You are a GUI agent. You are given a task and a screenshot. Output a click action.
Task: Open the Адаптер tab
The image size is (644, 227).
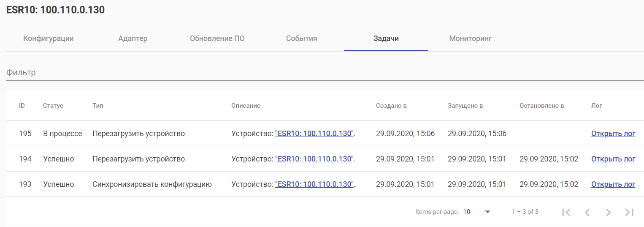pyautogui.click(x=133, y=38)
